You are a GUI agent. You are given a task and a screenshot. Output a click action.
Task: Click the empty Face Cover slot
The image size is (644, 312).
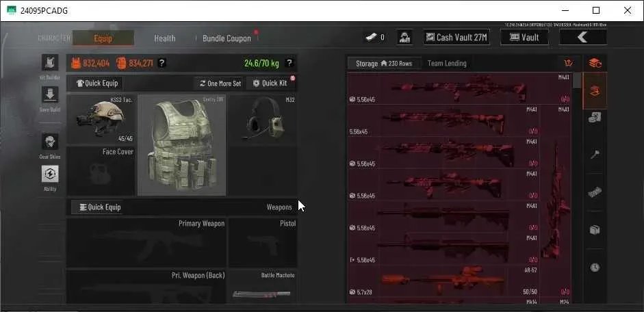pos(101,171)
